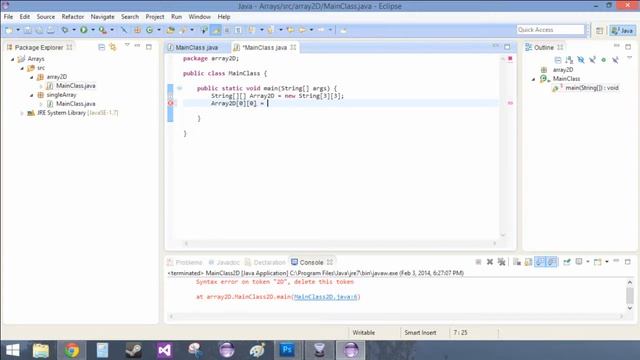The image size is (640, 360).
Task: Open Package Explorer view menu triangle
Action: [x=127, y=45]
